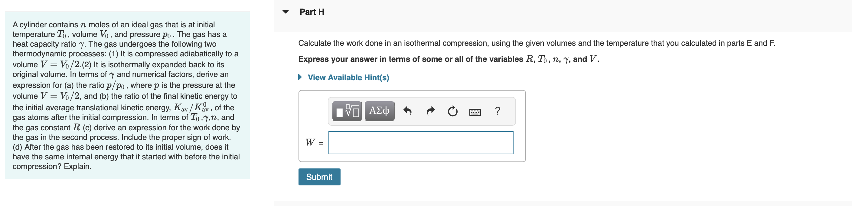The height and width of the screenshot is (206, 868).
Task: Open the math templates button
Action: click(x=347, y=111)
